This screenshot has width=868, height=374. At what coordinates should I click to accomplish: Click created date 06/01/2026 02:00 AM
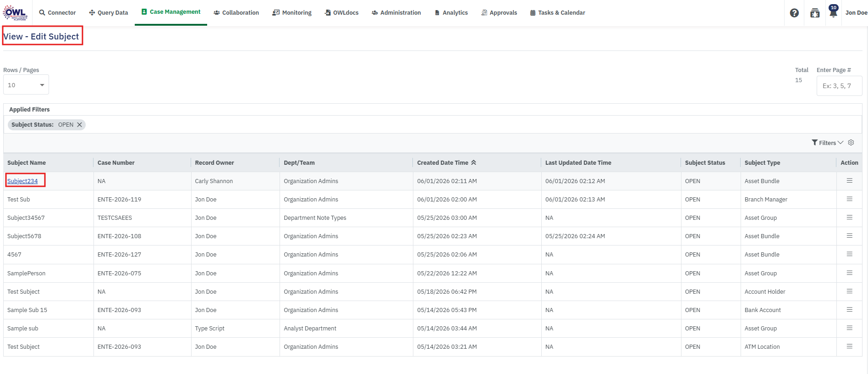[x=447, y=200]
